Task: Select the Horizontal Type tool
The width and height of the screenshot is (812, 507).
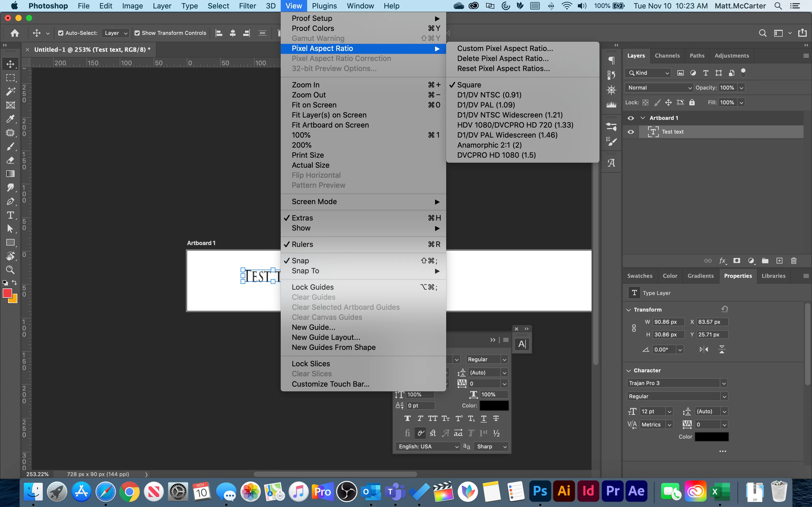Action: [x=10, y=215]
